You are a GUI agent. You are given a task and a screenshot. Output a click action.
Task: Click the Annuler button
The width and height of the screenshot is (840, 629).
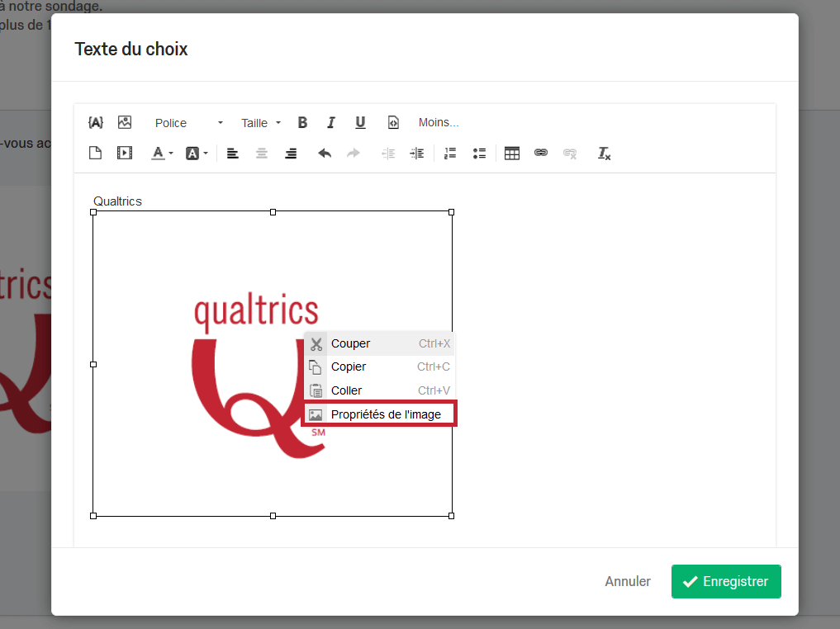pos(628,581)
